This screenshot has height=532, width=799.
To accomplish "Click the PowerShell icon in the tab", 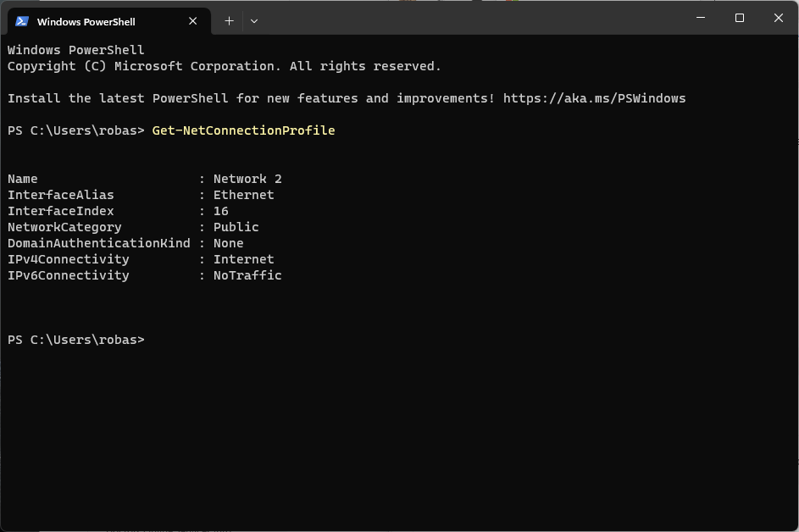I will click(x=21, y=21).
